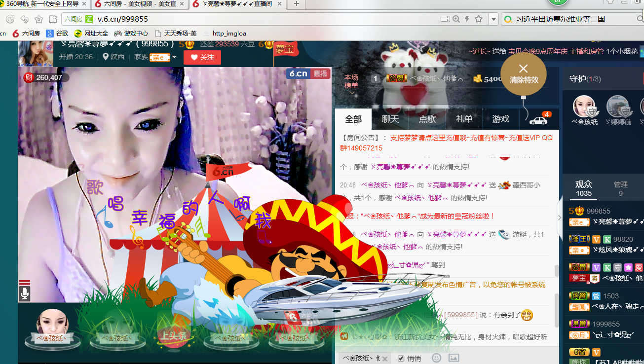Click user 1999855 in audience list
This screenshot has width=644, height=364.
point(606,324)
